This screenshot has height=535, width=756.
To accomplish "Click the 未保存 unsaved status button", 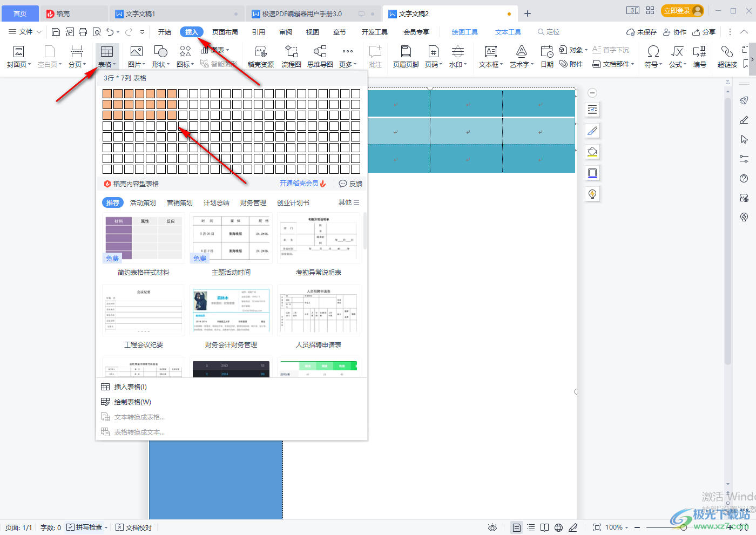I will pos(642,32).
